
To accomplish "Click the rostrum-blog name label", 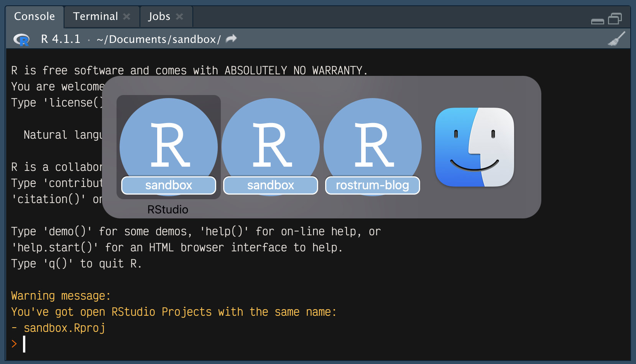I will coord(372,185).
